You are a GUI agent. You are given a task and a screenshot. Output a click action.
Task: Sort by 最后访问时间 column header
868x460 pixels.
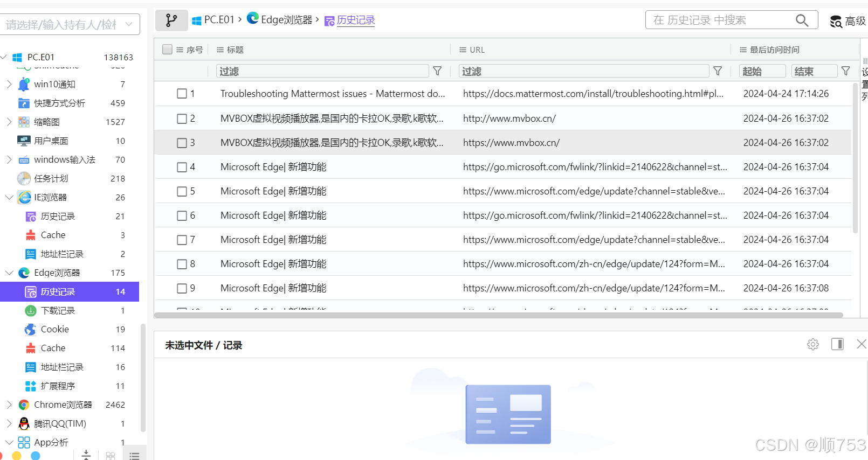pyautogui.click(x=769, y=50)
